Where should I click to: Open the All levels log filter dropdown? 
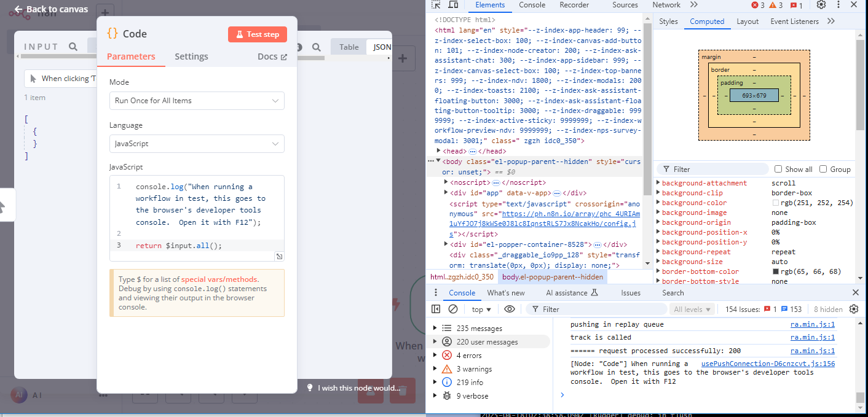point(692,310)
